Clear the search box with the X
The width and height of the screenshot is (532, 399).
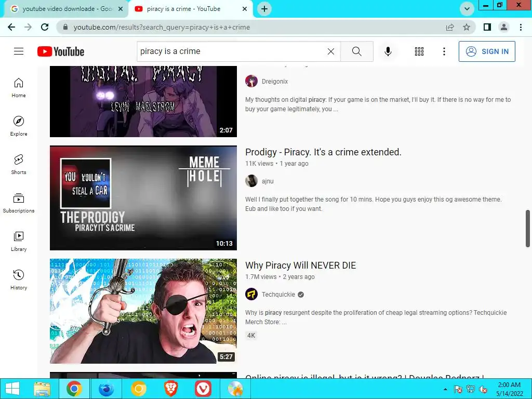click(331, 51)
